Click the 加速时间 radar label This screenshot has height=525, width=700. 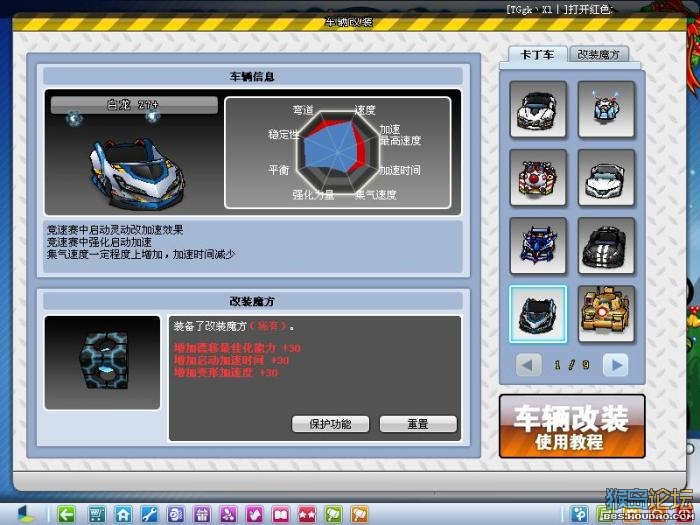point(400,170)
